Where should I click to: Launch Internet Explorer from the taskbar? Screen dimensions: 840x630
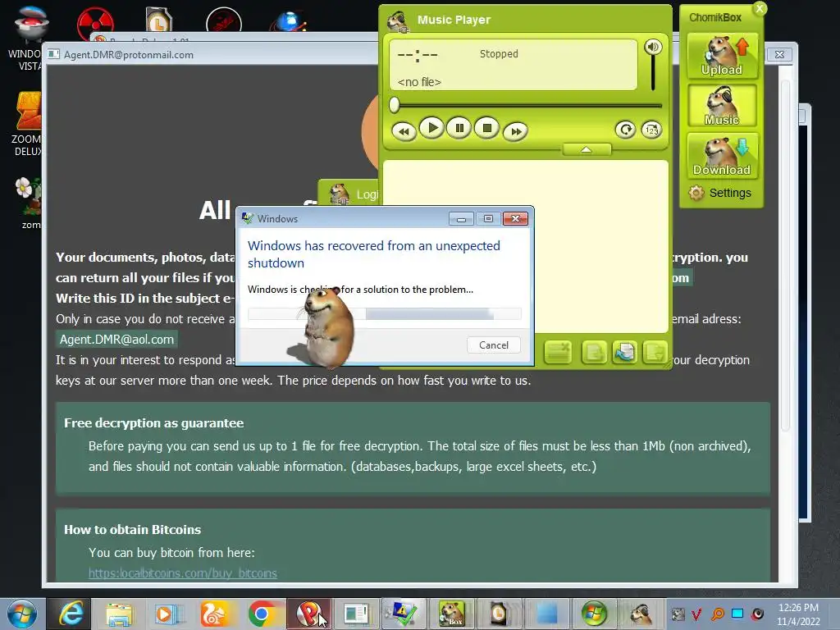coord(71,614)
